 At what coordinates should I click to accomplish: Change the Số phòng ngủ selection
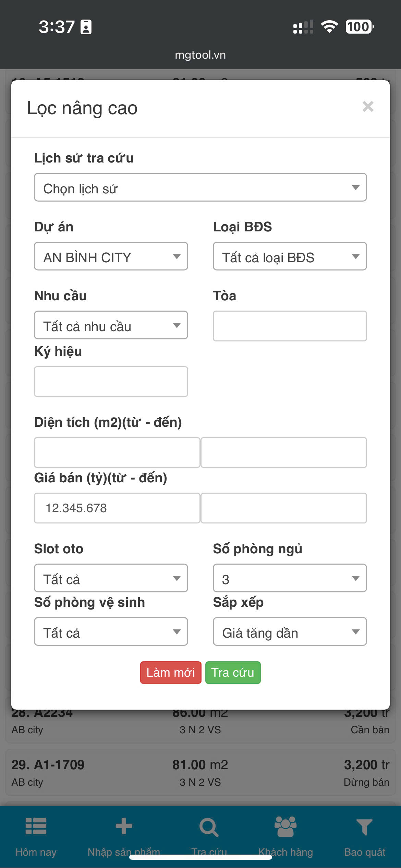(x=290, y=578)
